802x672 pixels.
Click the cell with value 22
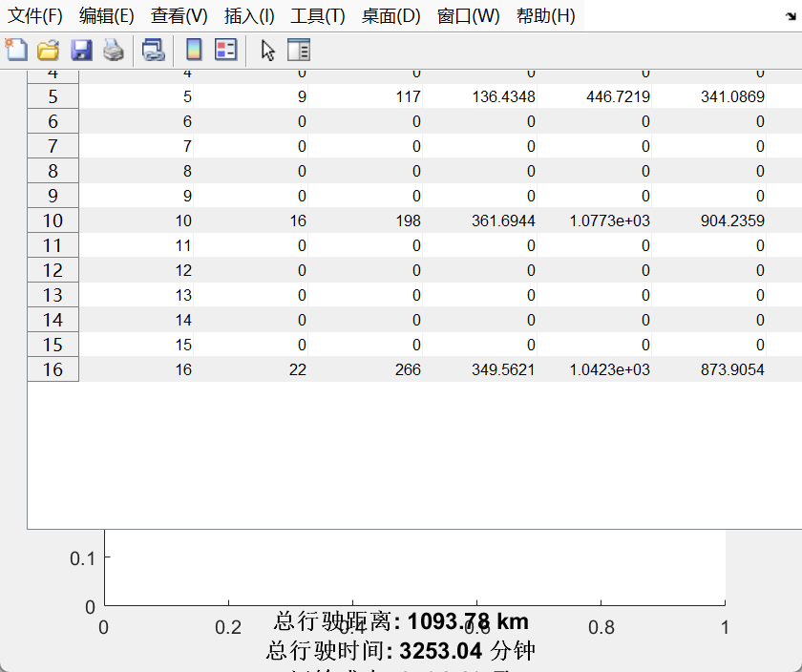point(250,369)
